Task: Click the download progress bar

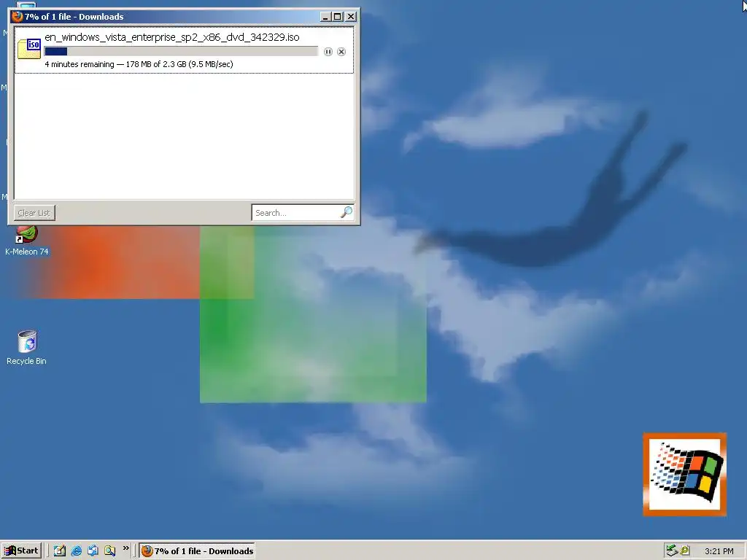Action: (x=181, y=52)
